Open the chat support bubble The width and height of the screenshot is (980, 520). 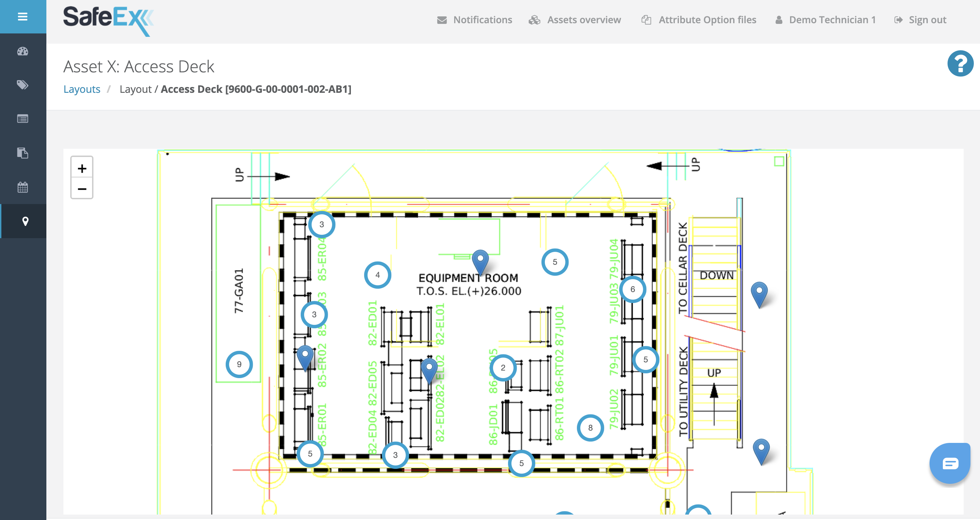tap(950, 464)
